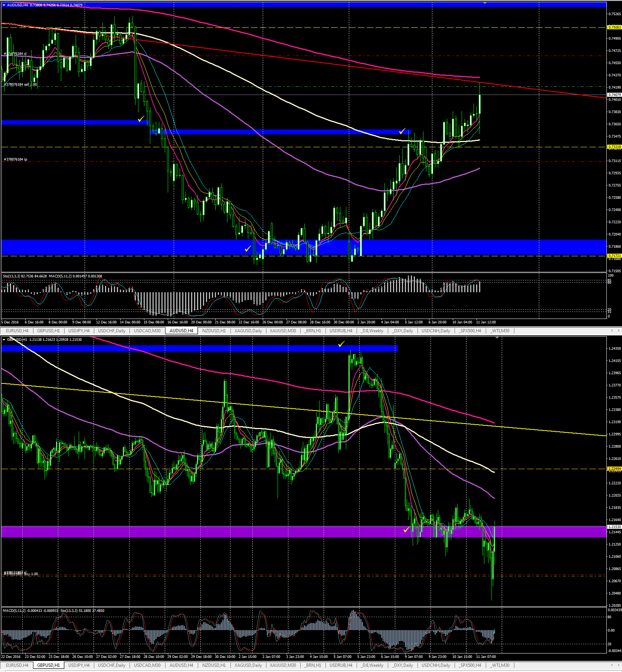This screenshot has height=672, width=622.
Task: Open EURUSD,H4 tab in the bottom tab bar
Action: 17,665
